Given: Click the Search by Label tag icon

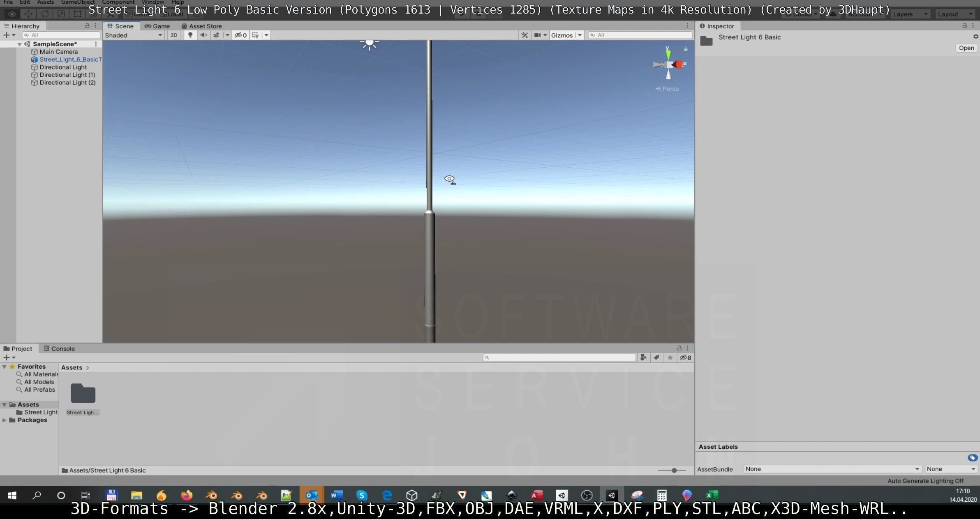Looking at the screenshot, I should click(x=656, y=358).
